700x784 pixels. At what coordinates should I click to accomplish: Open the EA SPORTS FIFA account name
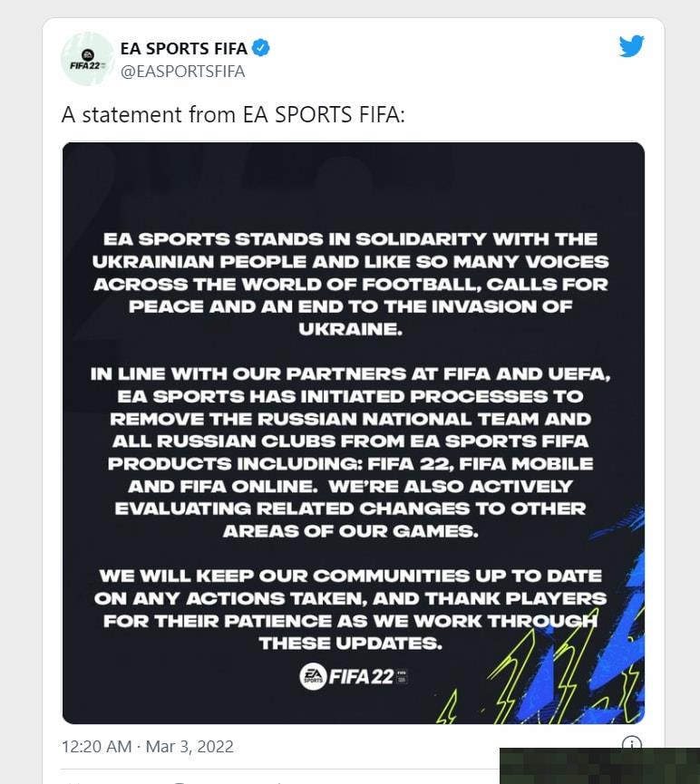184,49
